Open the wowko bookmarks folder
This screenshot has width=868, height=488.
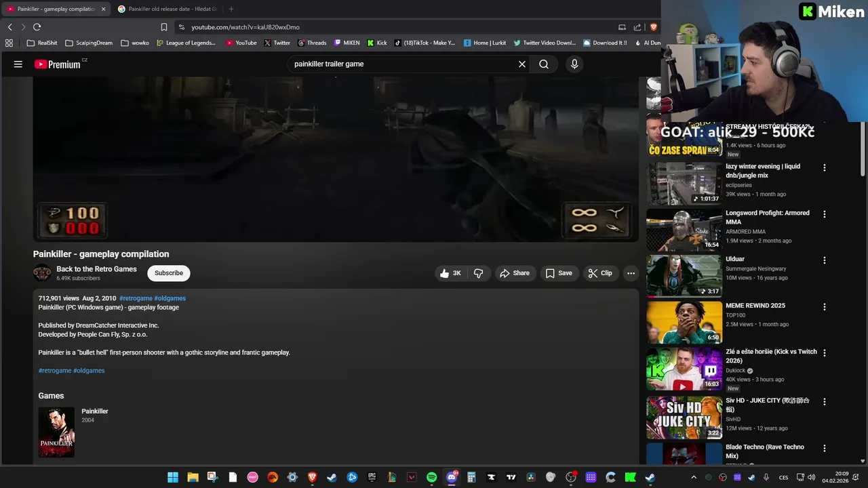pos(135,43)
